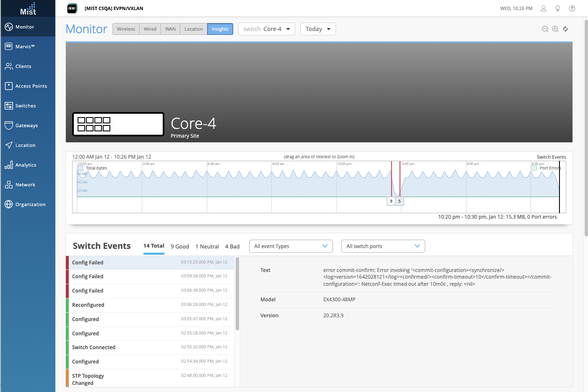The width and height of the screenshot is (588, 392).
Task: Go to Access Points in sidebar
Action: tap(31, 86)
